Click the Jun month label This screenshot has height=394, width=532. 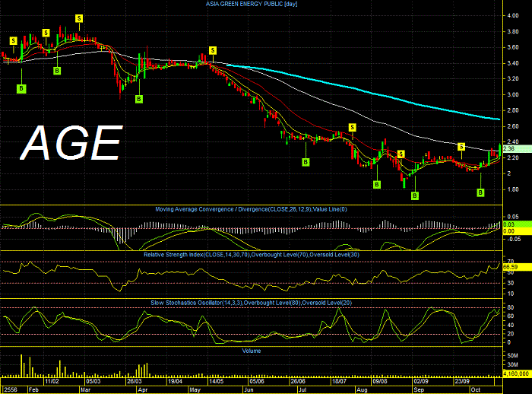click(x=249, y=389)
